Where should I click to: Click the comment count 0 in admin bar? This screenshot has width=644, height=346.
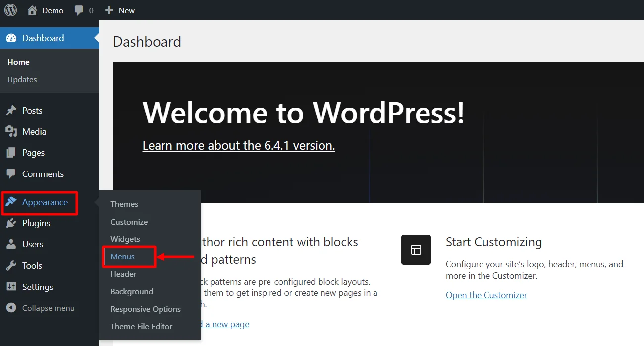tap(91, 11)
